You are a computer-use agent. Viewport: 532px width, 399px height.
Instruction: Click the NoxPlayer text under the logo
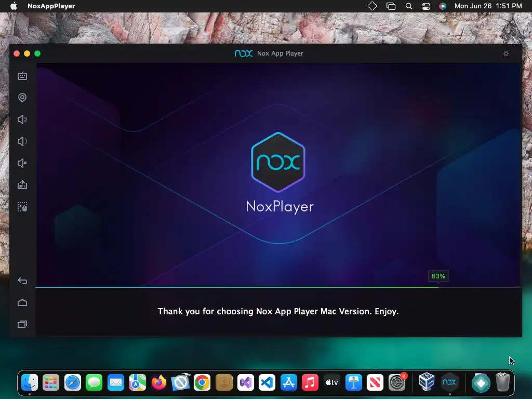[280, 207]
